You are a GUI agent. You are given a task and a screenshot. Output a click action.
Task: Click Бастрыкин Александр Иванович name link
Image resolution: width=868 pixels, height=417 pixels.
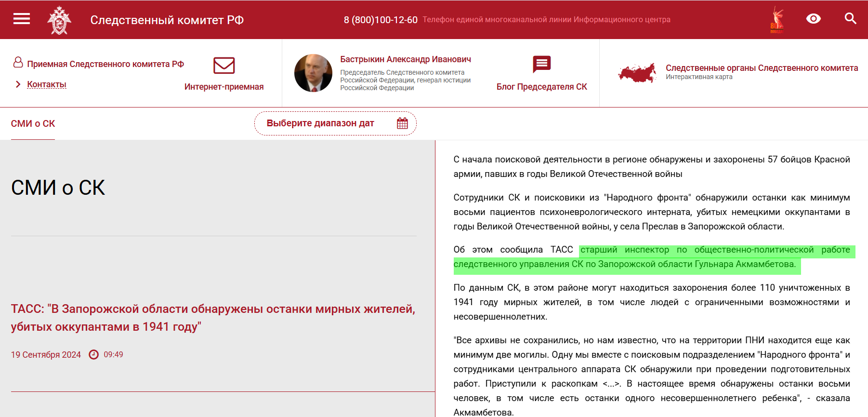pyautogui.click(x=406, y=59)
